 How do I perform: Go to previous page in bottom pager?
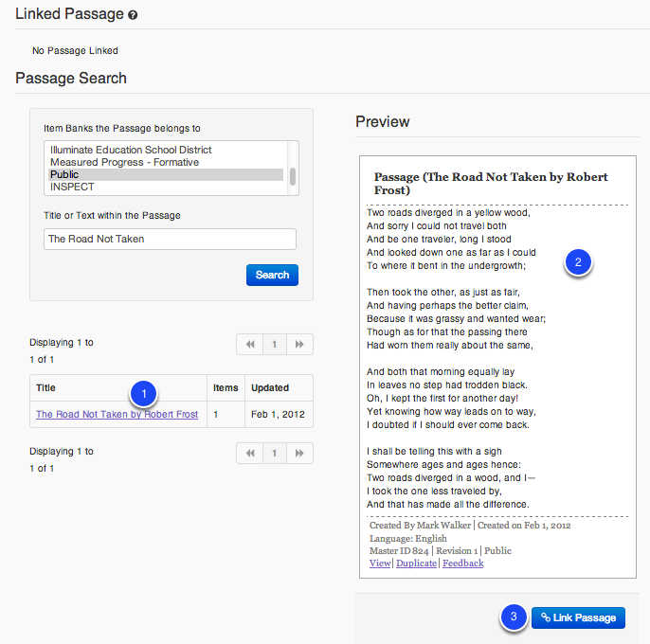tap(250, 454)
